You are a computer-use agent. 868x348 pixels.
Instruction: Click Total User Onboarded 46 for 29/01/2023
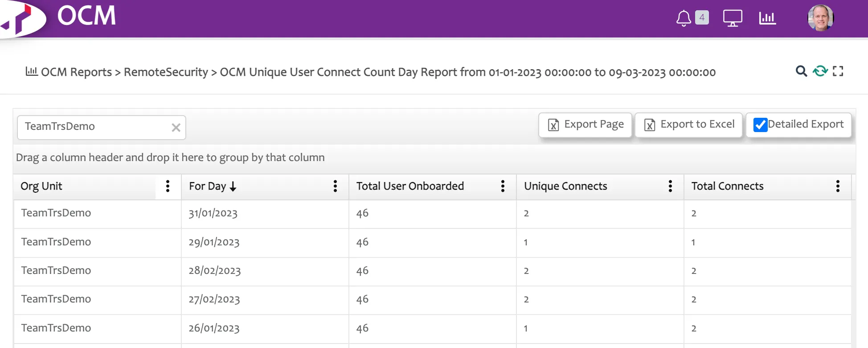362,242
